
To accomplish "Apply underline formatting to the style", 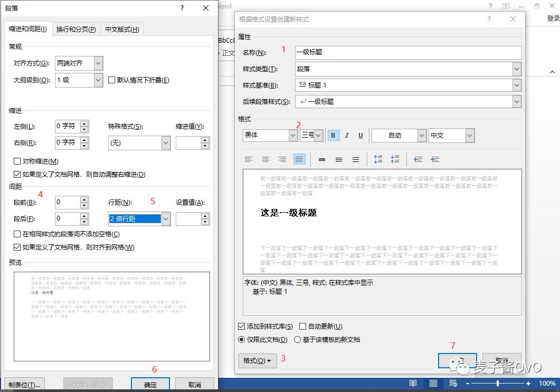I will tap(360, 136).
